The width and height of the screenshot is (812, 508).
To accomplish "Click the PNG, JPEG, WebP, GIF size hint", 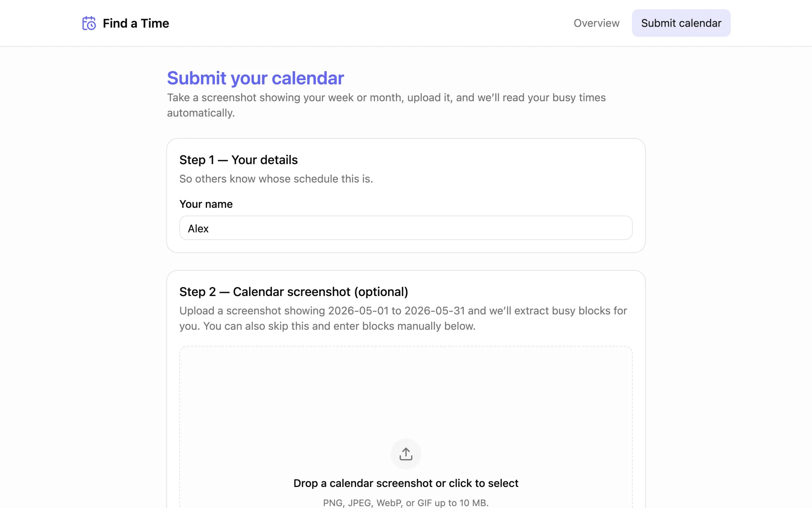I will pyautogui.click(x=406, y=502).
